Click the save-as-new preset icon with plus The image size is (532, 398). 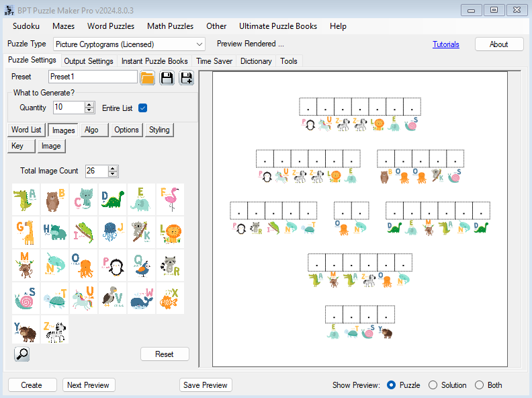point(186,77)
